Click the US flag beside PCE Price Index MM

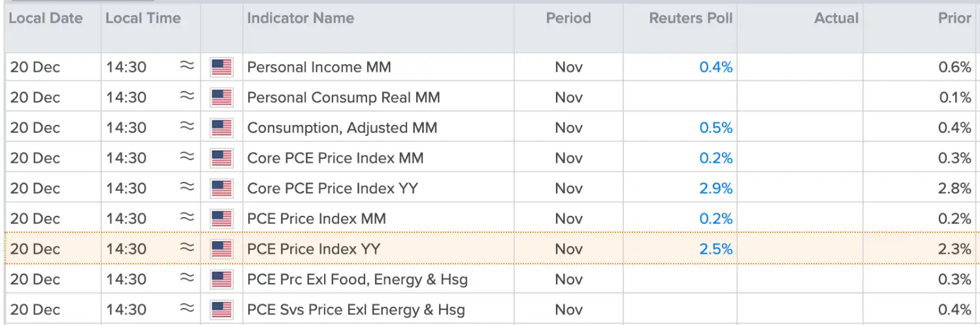221,218
